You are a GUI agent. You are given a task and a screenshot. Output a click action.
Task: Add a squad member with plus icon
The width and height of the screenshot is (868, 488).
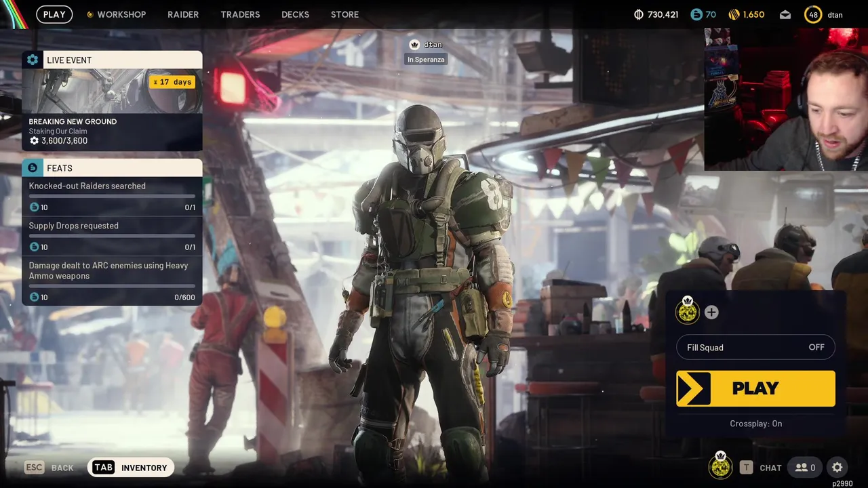[x=711, y=312]
